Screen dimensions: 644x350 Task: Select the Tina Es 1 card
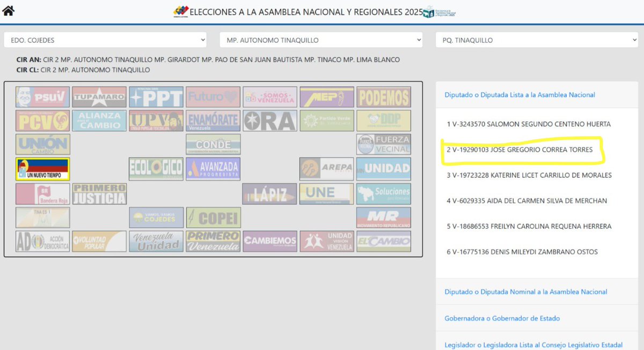tap(42, 217)
